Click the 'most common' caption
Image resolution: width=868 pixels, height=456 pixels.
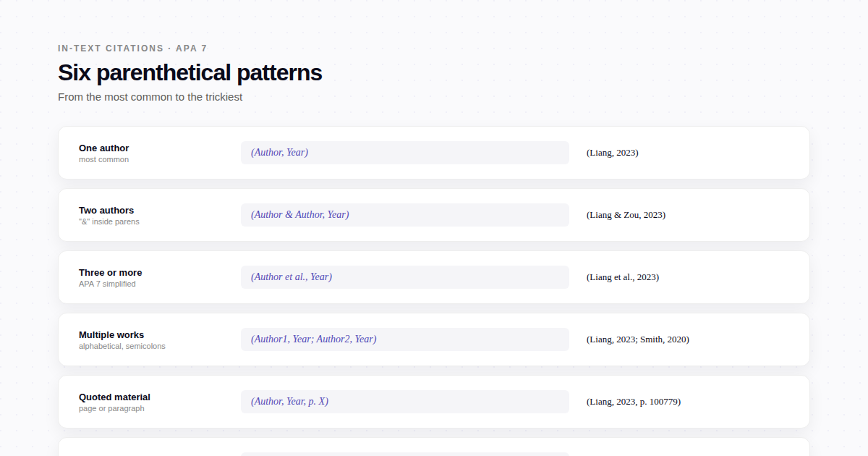[103, 159]
